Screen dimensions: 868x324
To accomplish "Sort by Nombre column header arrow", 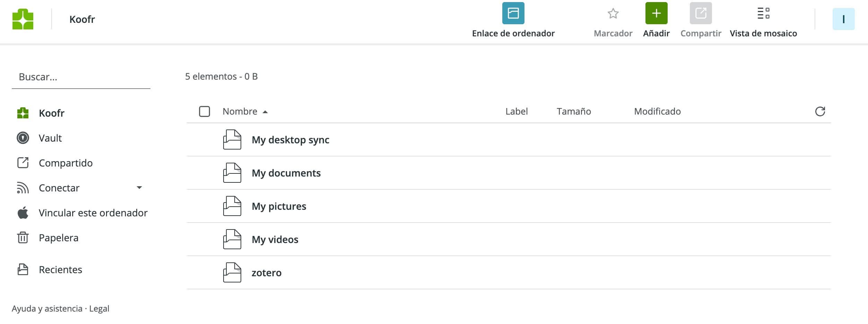I will click(x=265, y=112).
